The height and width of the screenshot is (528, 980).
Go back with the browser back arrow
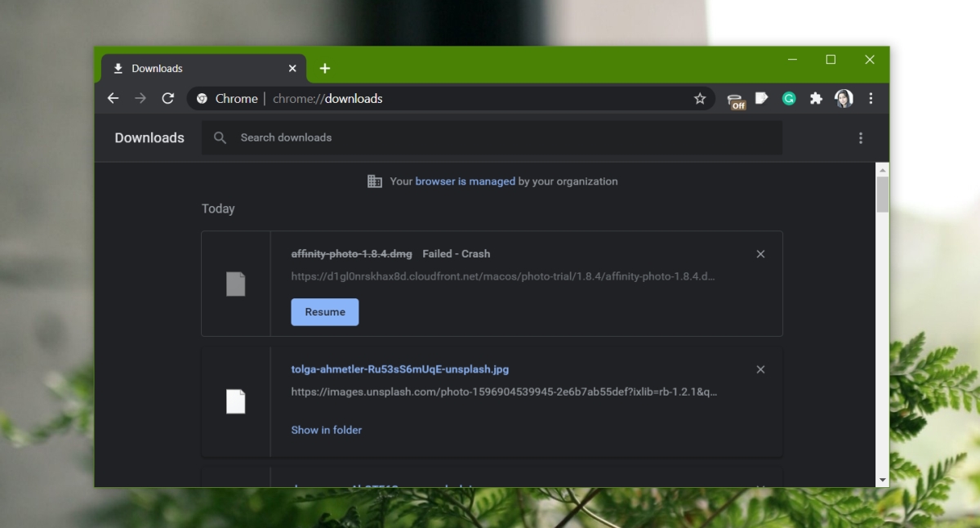113,98
